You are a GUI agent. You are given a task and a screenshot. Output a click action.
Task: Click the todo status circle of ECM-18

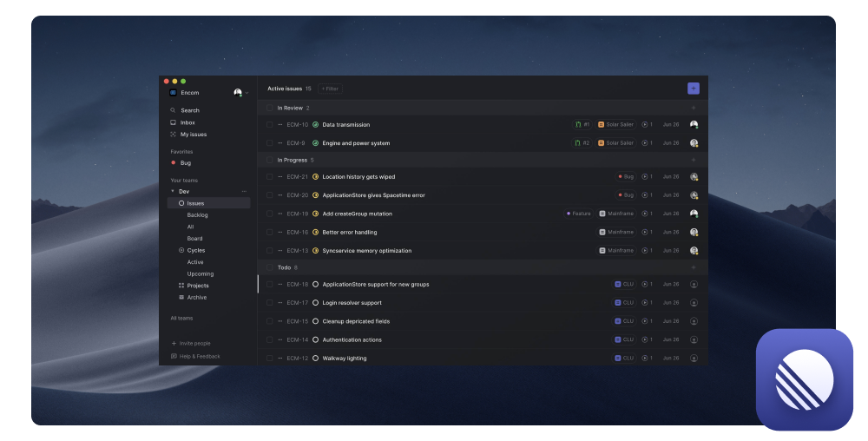coord(316,284)
